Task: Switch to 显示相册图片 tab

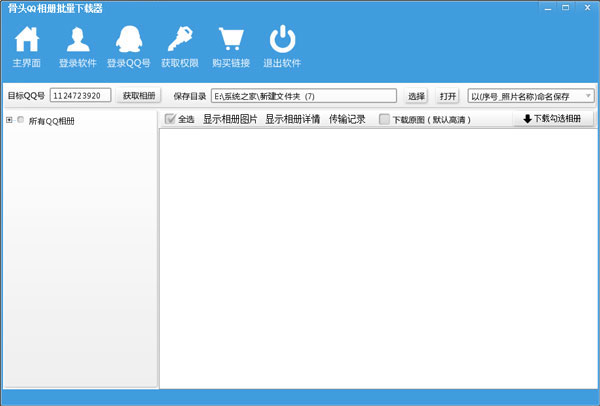Action: 230,119
